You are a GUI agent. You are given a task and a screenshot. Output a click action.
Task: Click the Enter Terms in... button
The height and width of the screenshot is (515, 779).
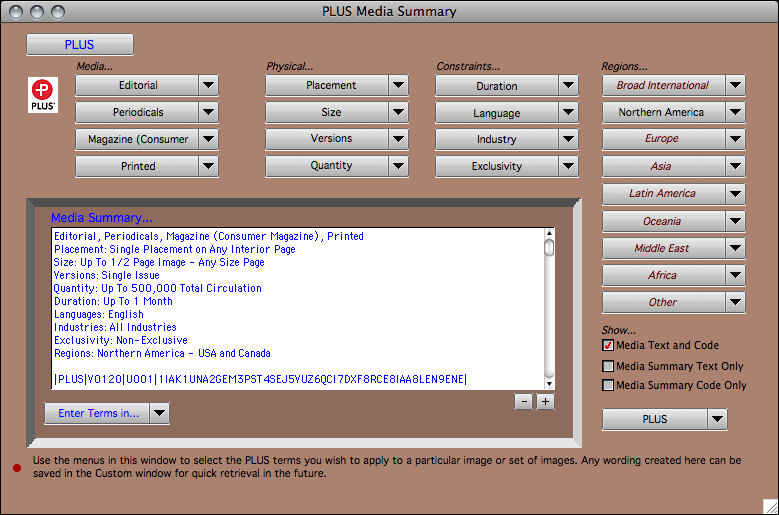tap(97, 413)
